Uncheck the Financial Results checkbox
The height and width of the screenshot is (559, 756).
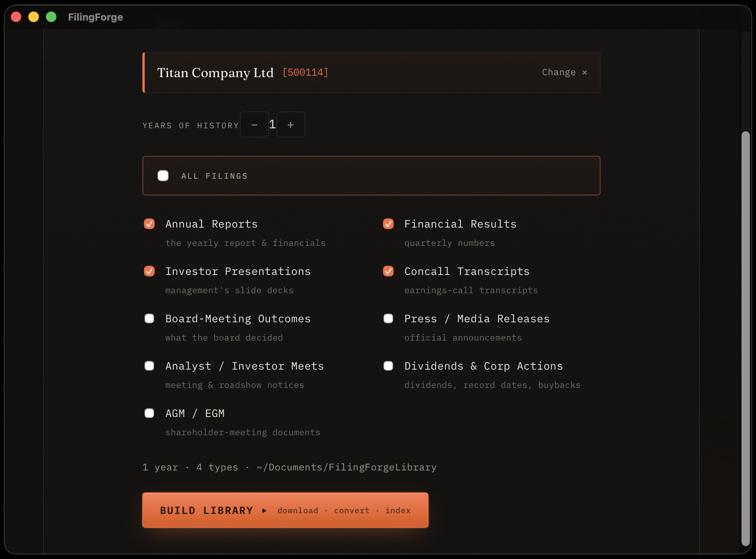tap(388, 224)
